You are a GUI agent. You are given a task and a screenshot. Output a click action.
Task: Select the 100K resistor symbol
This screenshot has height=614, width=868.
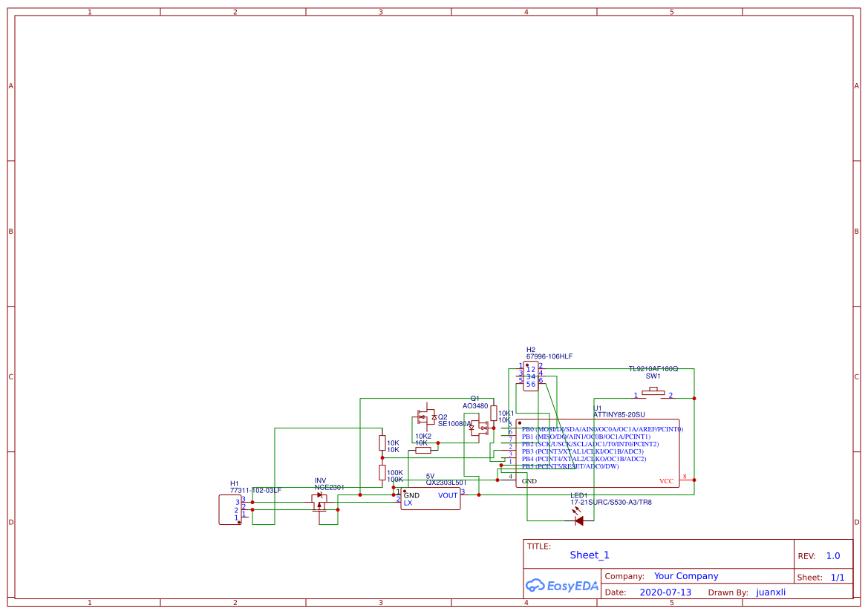pos(381,473)
